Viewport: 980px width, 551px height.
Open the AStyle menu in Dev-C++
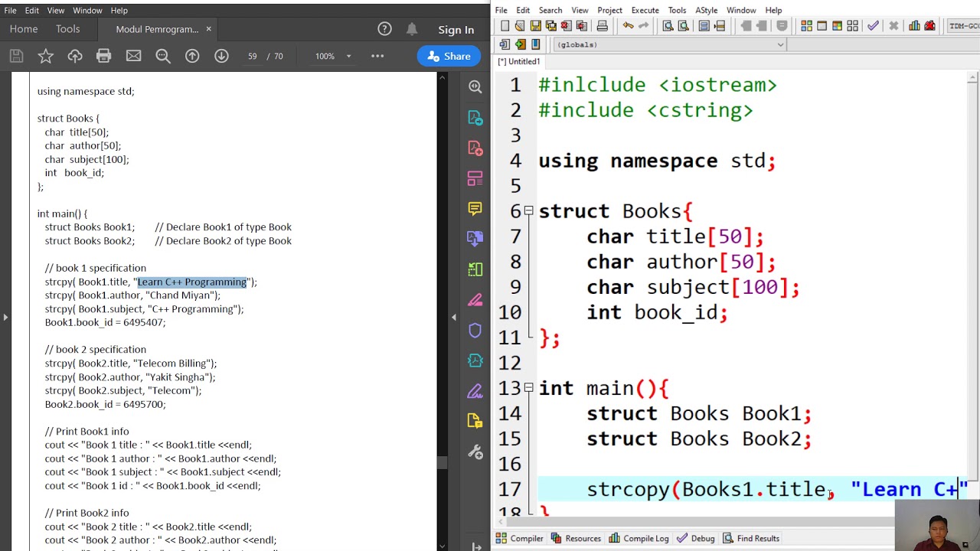(706, 10)
